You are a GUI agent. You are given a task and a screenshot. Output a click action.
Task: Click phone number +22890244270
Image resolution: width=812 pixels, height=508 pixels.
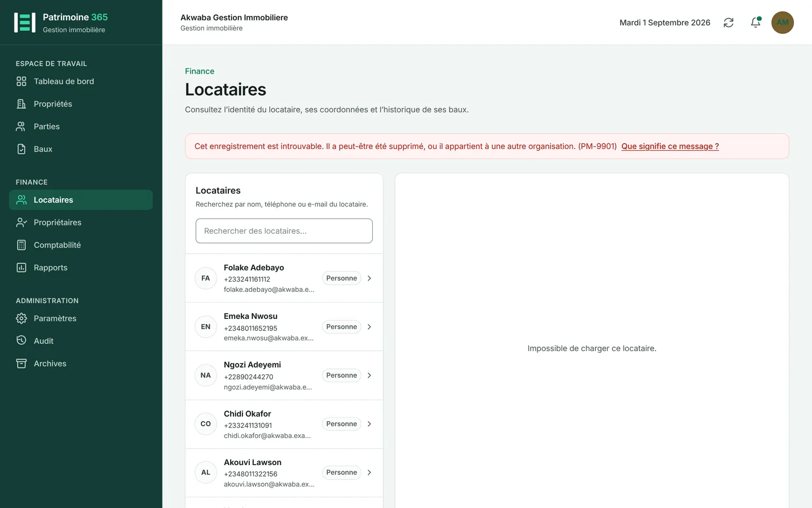[x=249, y=377]
